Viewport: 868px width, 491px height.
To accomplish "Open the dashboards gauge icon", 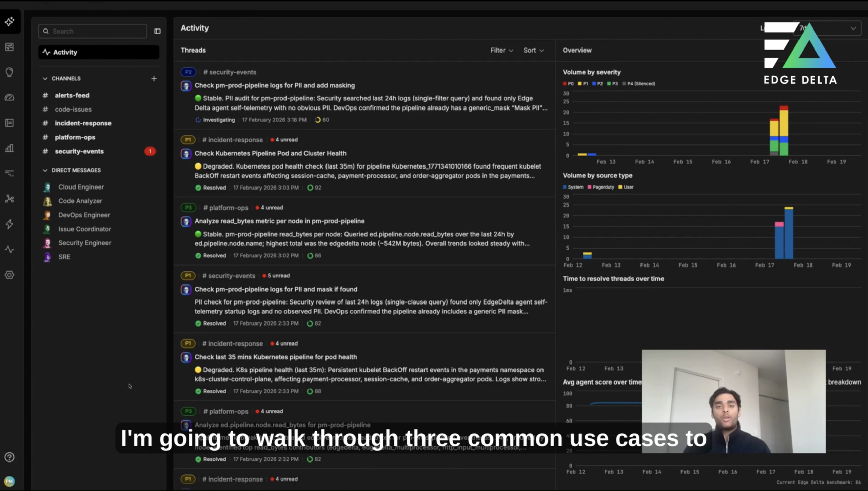I will pyautogui.click(x=9, y=97).
